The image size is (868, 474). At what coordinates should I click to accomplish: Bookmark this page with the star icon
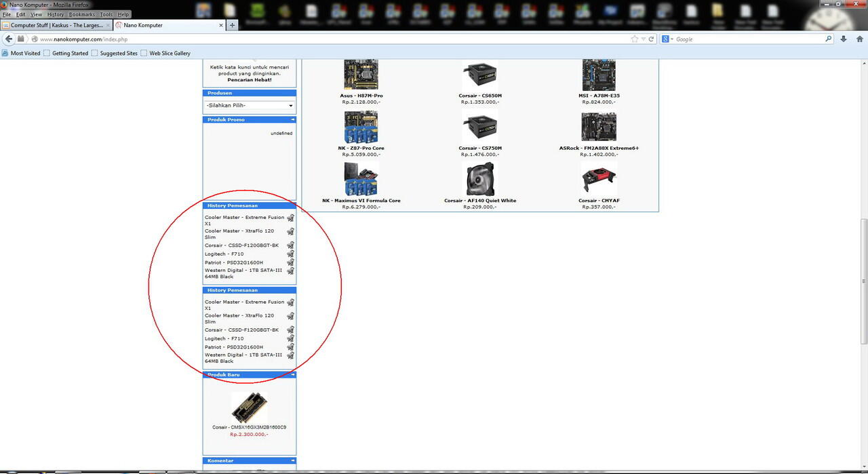tap(635, 39)
